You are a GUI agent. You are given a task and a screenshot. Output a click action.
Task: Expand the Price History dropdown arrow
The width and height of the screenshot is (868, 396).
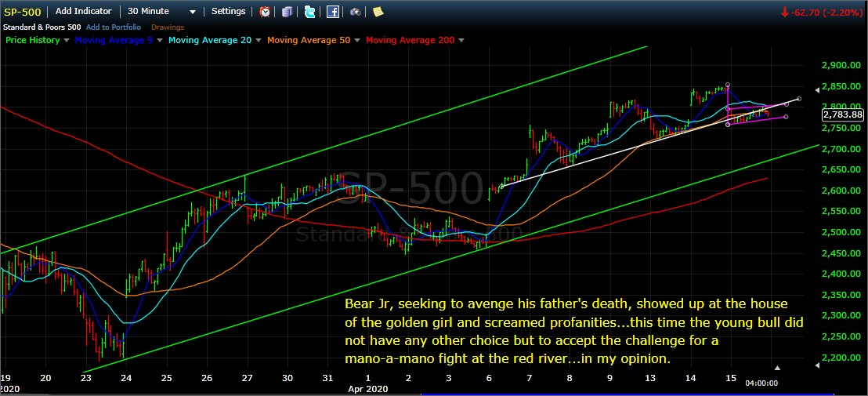(67, 40)
